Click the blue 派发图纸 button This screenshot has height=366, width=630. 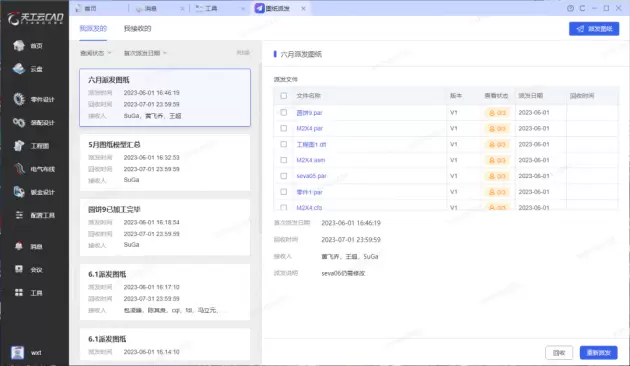594,29
